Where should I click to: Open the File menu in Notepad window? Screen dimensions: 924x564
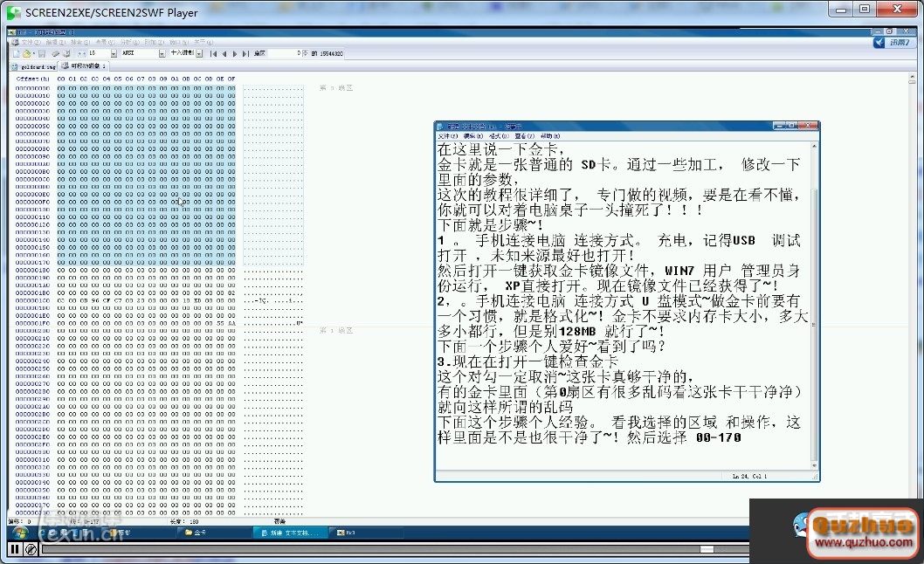(x=447, y=136)
